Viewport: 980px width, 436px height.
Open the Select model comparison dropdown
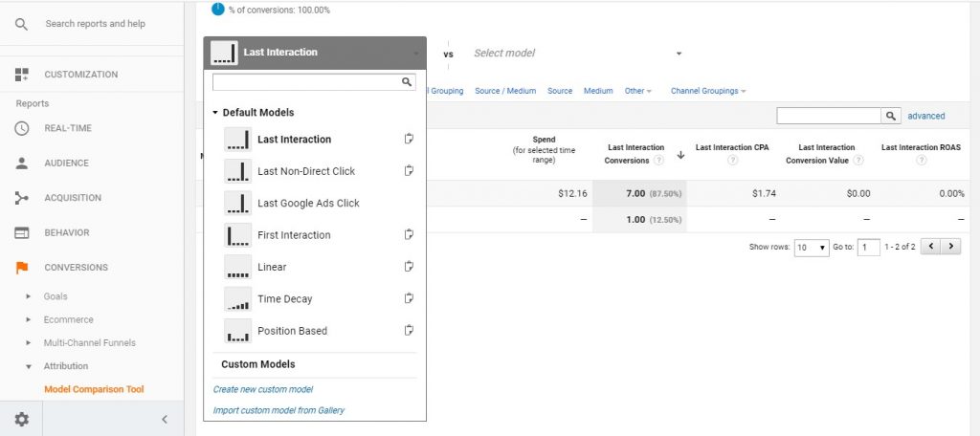(x=577, y=54)
